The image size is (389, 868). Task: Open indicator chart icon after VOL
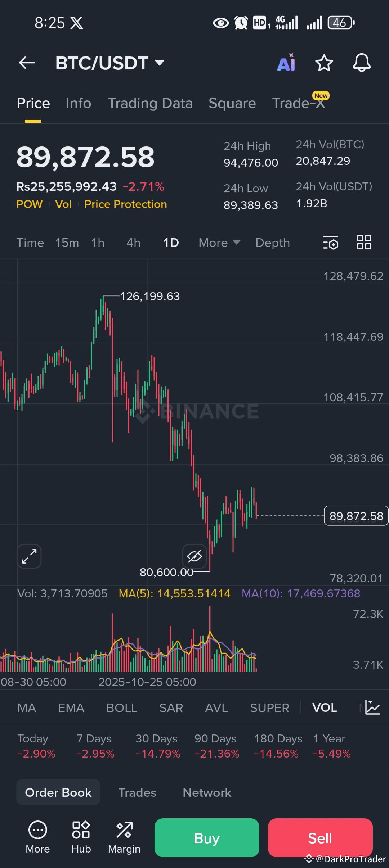click(372, 707)
